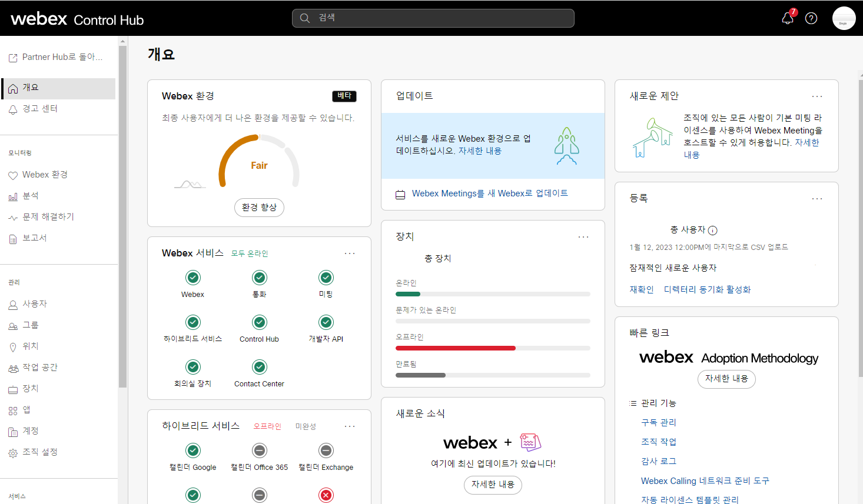Screen dimensions: 863x504
Task: Click the Fair gauge in Webex 환경
Action: [259, 161]
